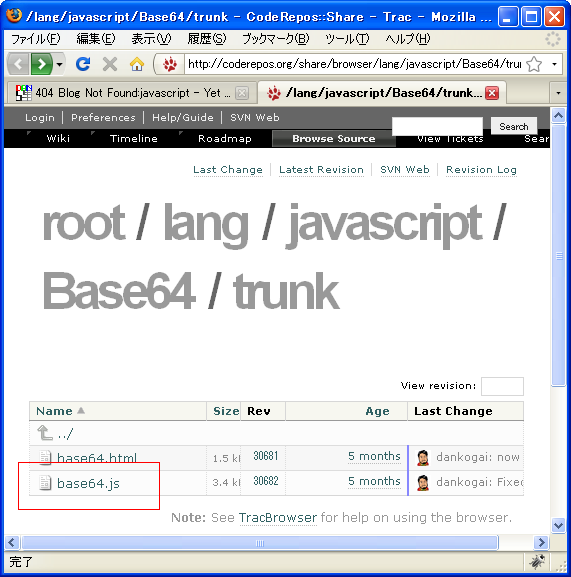Image resolution: width=571 pixels, height=577 pixels.
Task: Click the base64.html file icon
Action: point(45,457)
